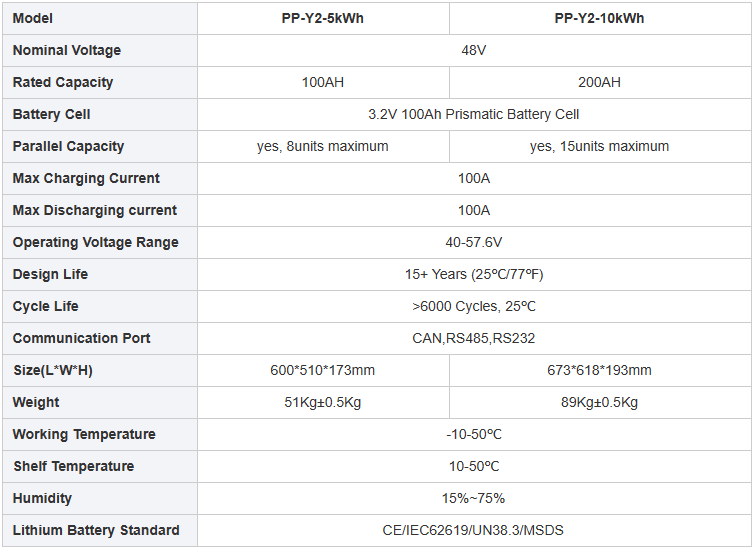
Task: Click the 100AH rated capacity cell
Action: pos(323,82)
